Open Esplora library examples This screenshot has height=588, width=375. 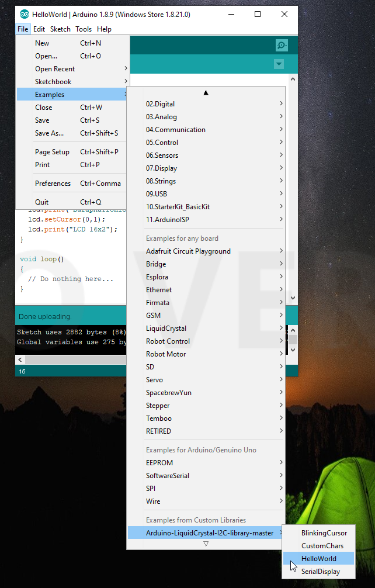[206, 276]
